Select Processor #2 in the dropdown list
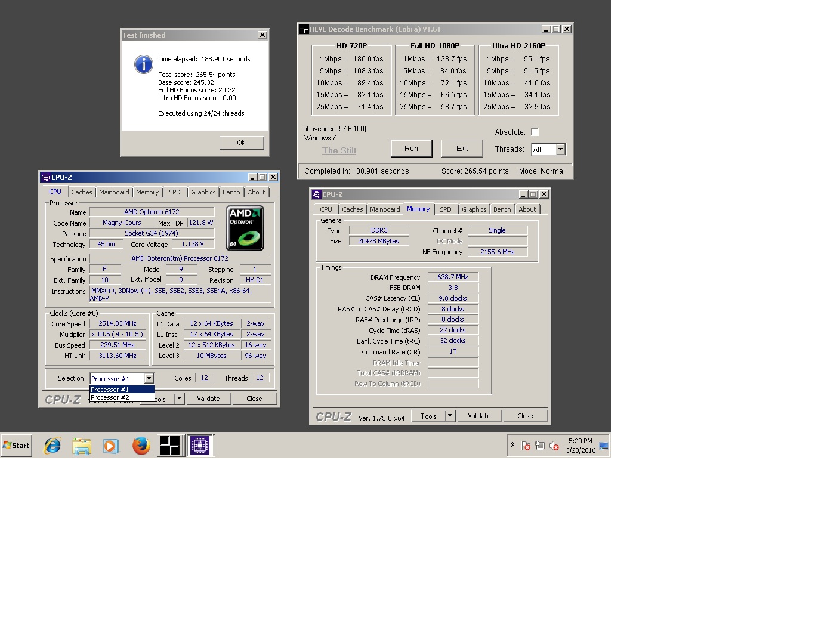 tap(122, 397)
